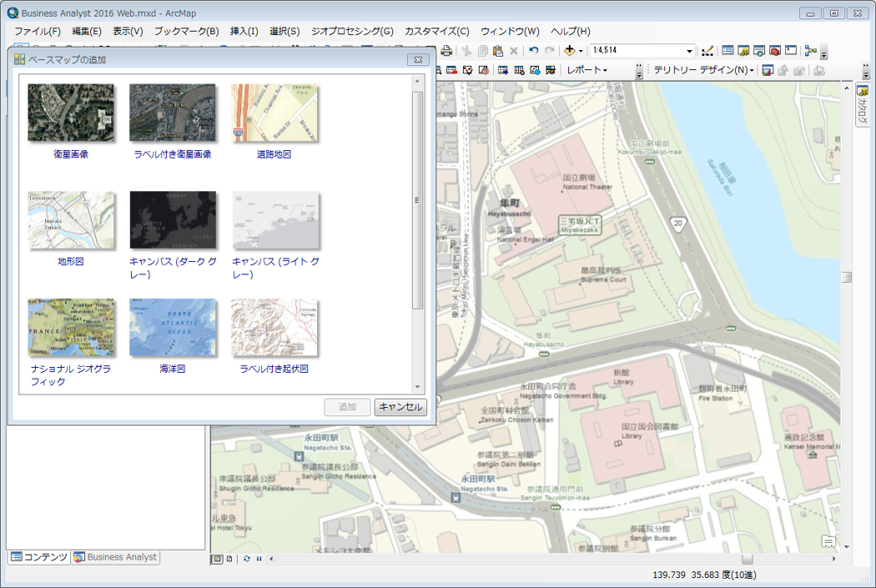This screenshot has width=876, height=588.
Task: Click the basemap list vertical scrollbar thumb
Action: pos(417,200)
